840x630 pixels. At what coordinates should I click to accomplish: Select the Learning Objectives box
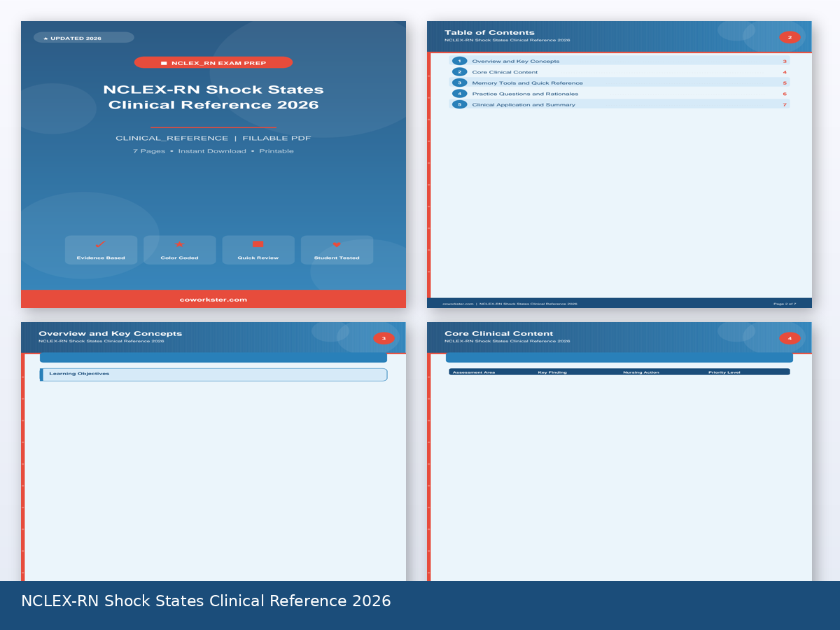click(x=213, y=374)
